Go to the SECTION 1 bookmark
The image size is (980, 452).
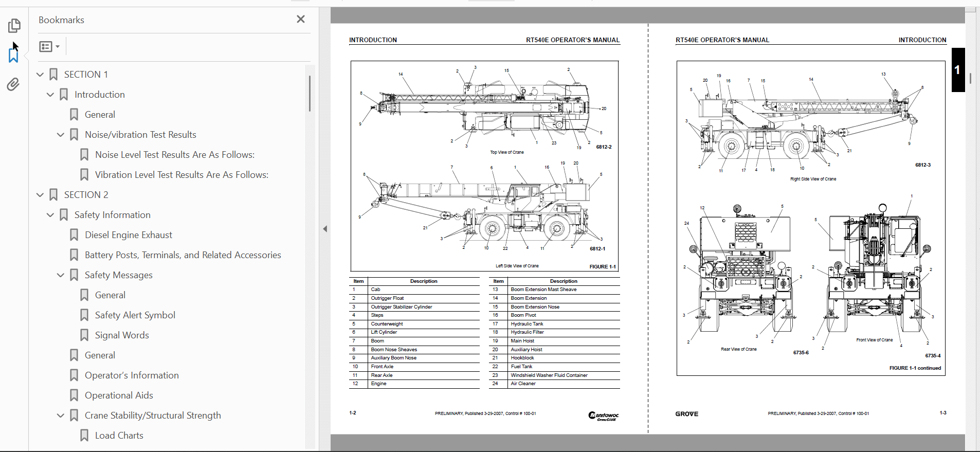tap(86, 75)
